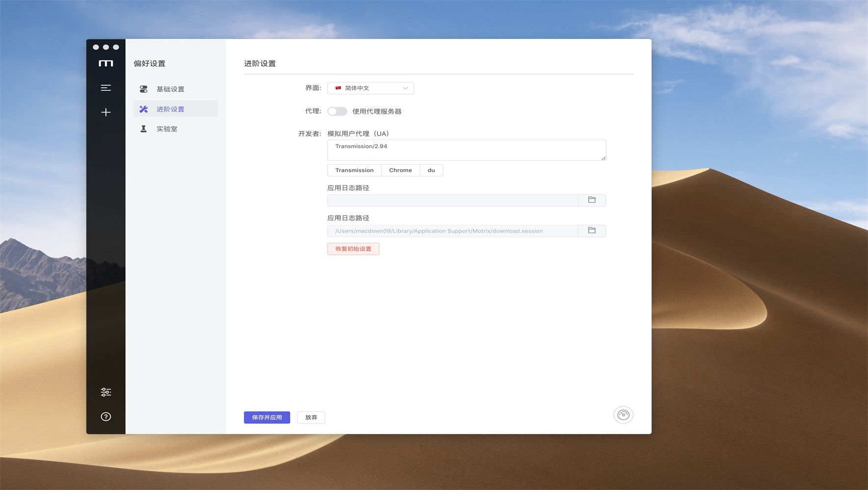This screenshot has width=868, height=490.
Task: Open the task list via the three-lines icon
Action: [105, 88]
